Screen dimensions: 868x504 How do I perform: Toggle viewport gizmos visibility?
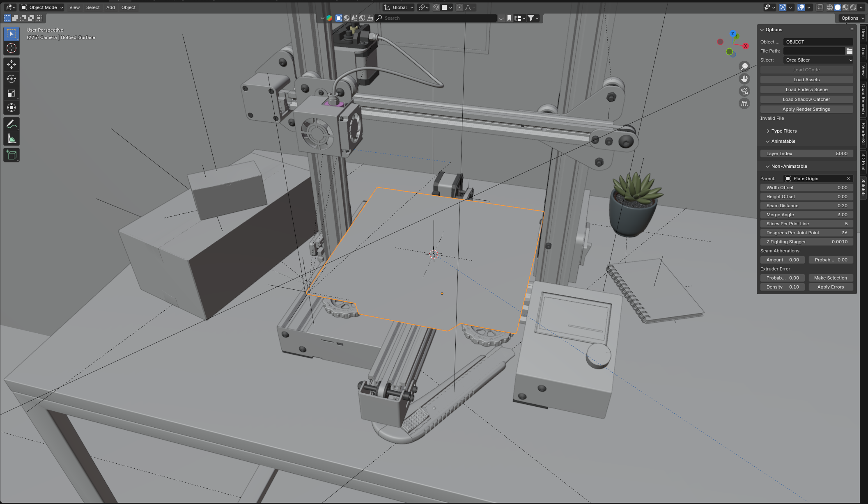(x=783, y=7)
